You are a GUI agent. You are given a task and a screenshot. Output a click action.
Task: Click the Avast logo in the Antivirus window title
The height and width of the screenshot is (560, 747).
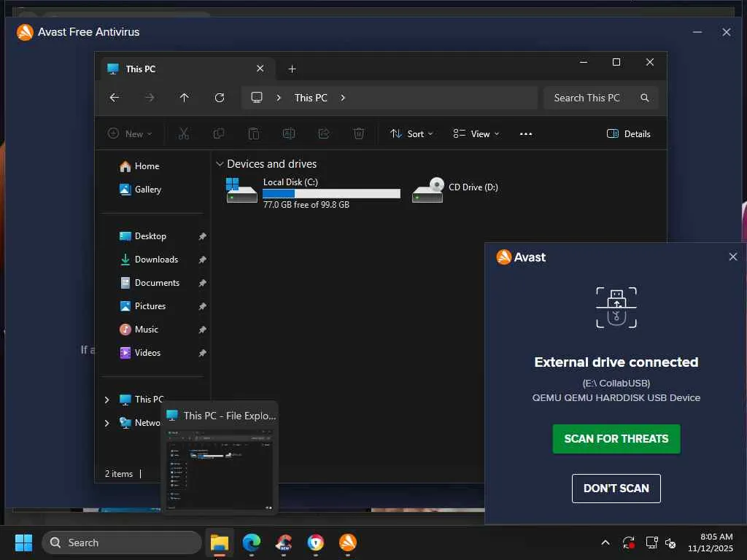click(25, 32)
